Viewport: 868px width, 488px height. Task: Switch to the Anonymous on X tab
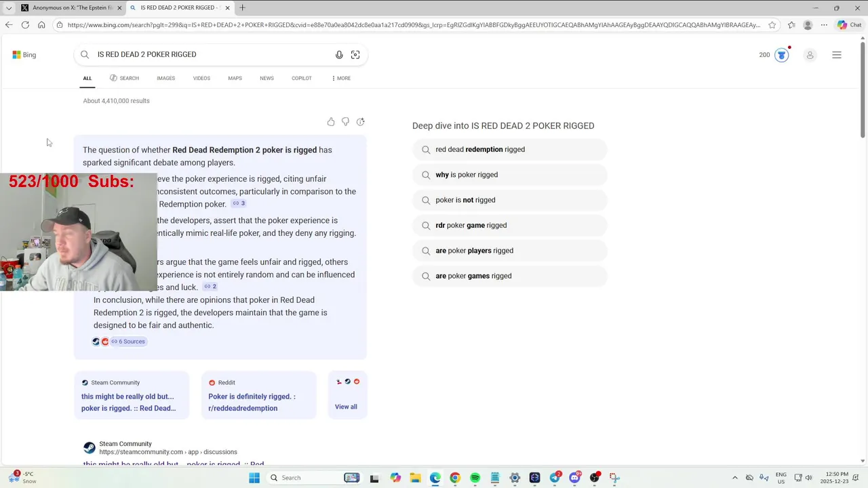pyautogui.click(x=71, y=8)
